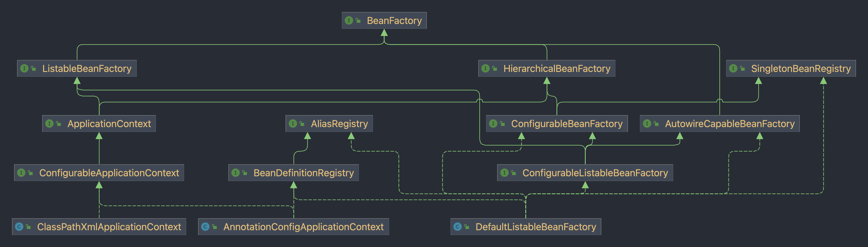Viewport: 868px width, 247px height.
Task: Click the public visibility icon on ConfigurableListableBeanFactory
Action: (x=514, y=173)
